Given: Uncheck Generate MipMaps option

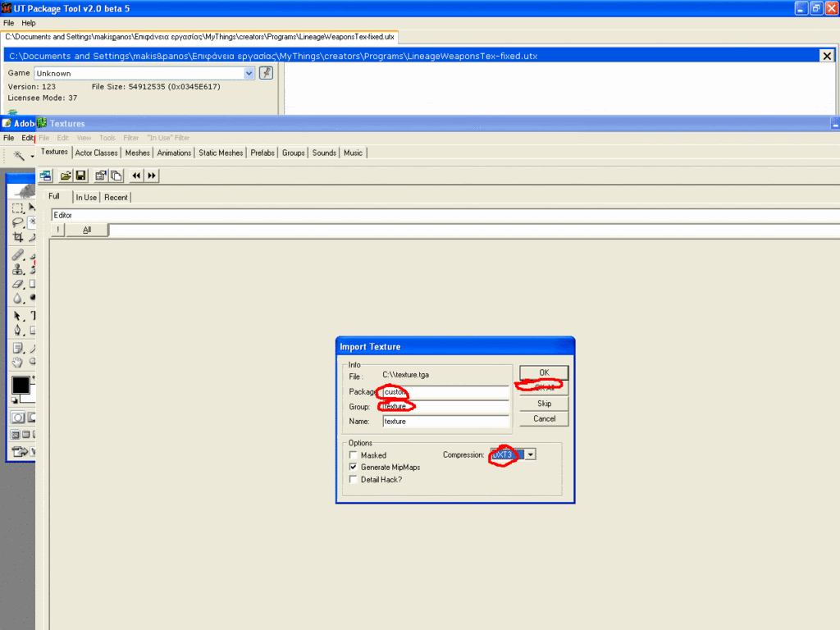Looking at the screenshot, I should coord(354,468).
